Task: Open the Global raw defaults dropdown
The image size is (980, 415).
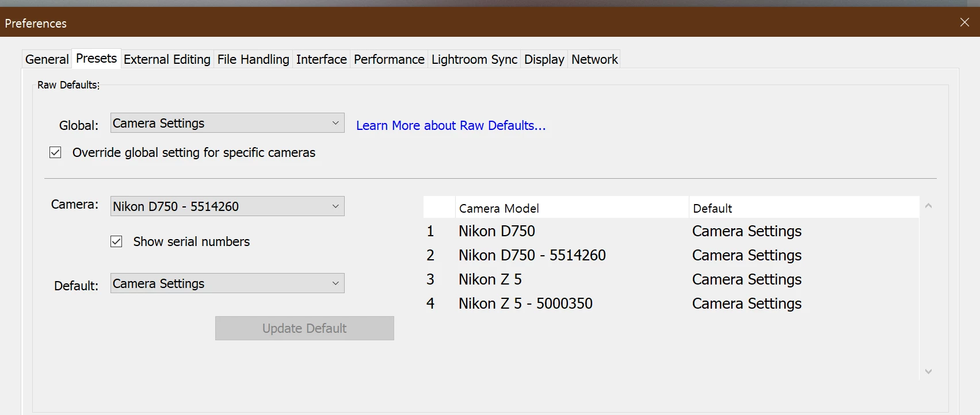Action: (227, 123)
